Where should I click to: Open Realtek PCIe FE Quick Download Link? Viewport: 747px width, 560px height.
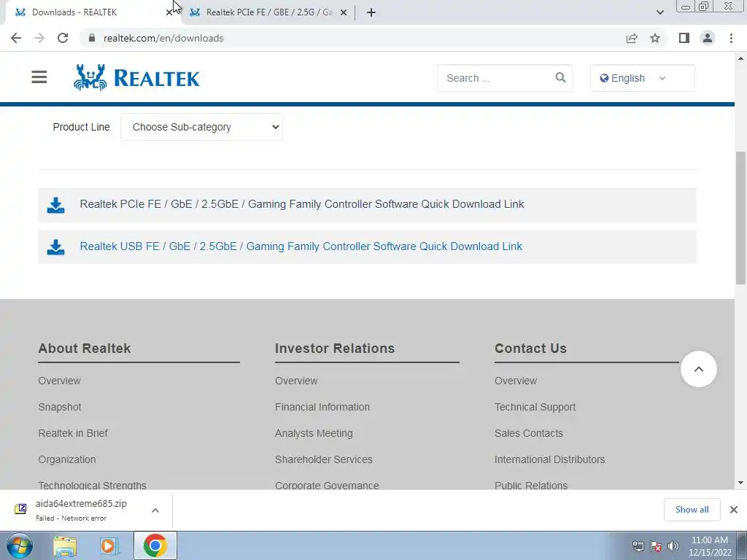pyautogui.click(x=302, y=204)
